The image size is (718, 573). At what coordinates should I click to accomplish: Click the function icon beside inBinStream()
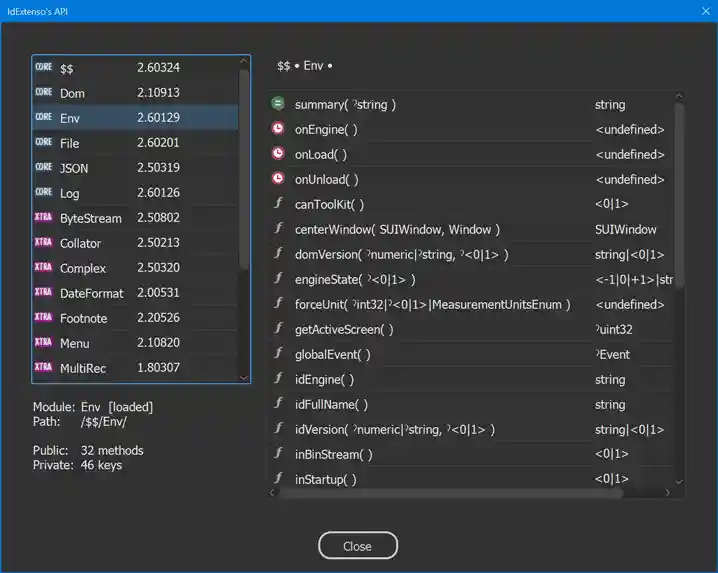(278, 453)
